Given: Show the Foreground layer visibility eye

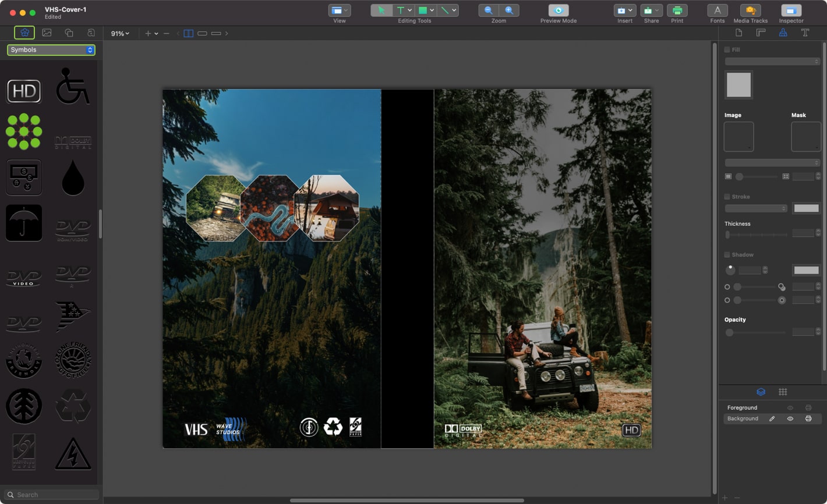Looking at the screenshot, I should pos(790,407).
